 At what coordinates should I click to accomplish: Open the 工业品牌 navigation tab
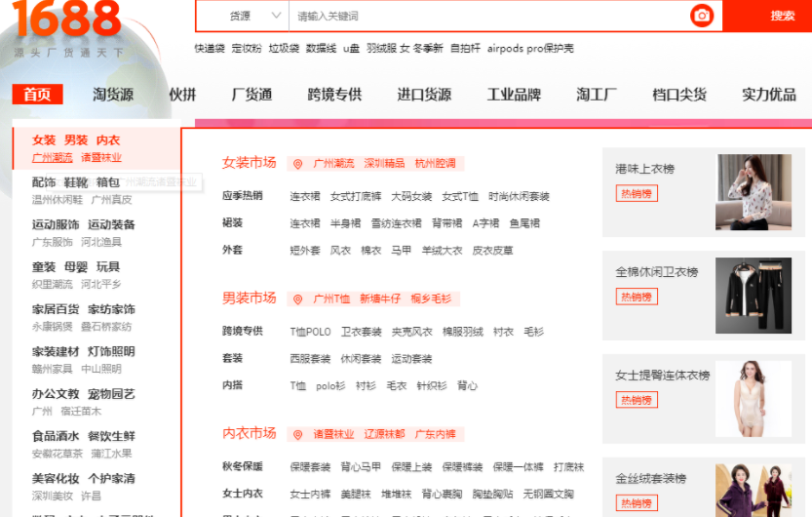[514, 95]
